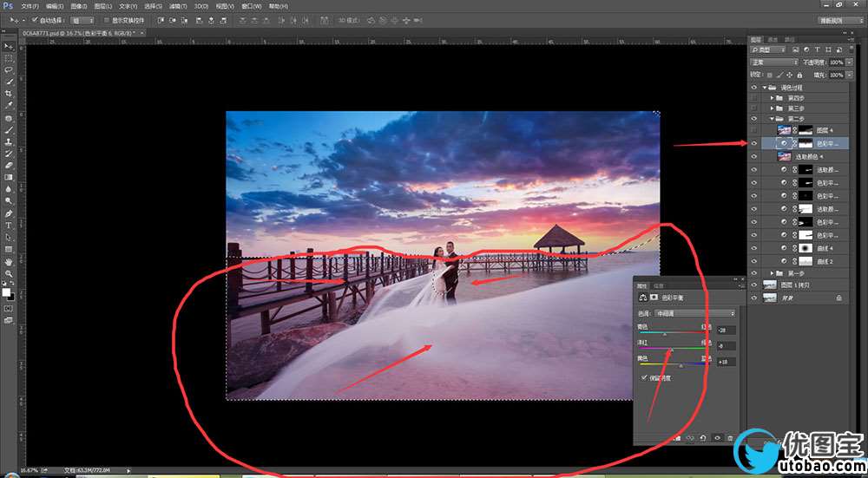Image resolution: width=868 pixels, height=478 pixels.
Task: Select the Blur tool
Action: [x=9, y=189]
